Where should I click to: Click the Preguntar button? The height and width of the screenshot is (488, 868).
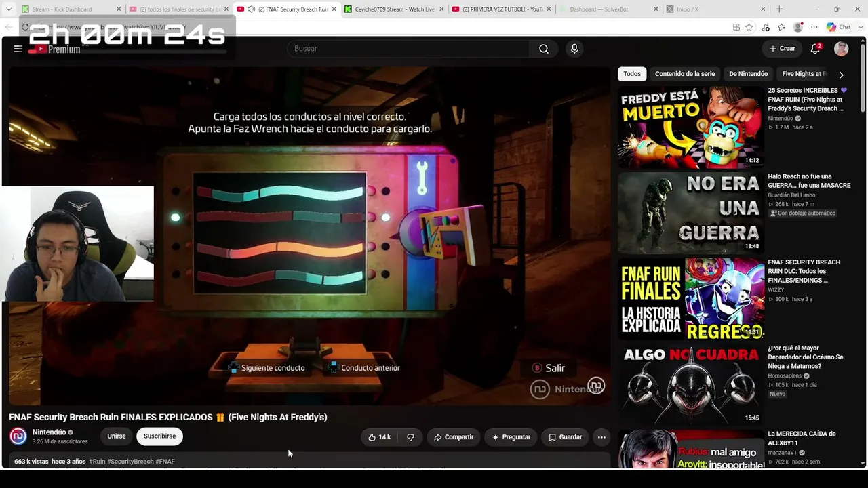(511, 437)
